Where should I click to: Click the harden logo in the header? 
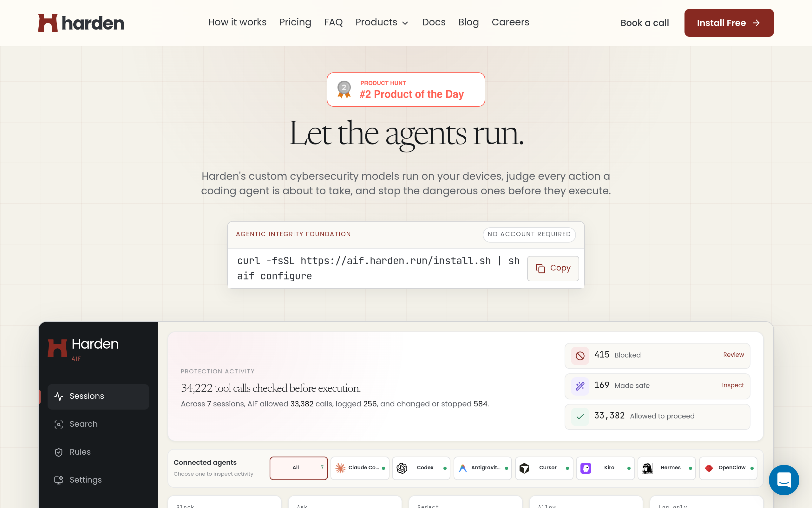[81, 23]
